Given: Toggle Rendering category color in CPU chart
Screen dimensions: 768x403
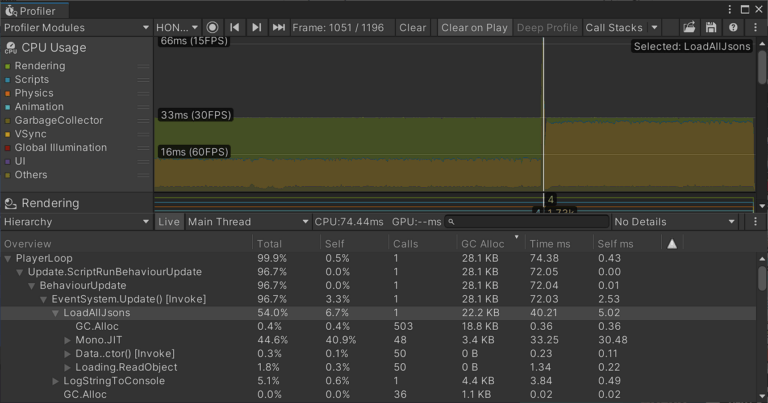Looking at the screenshot, I should coord(8,66).
